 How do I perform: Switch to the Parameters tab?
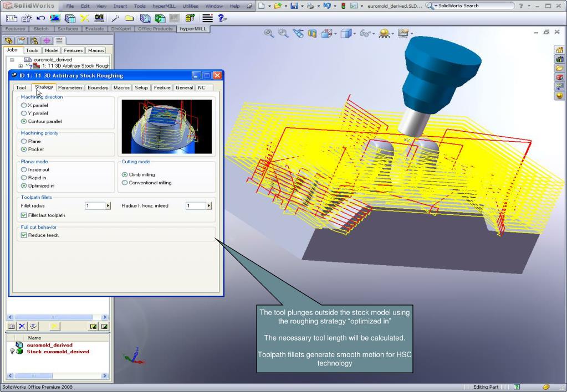[70, 87]
